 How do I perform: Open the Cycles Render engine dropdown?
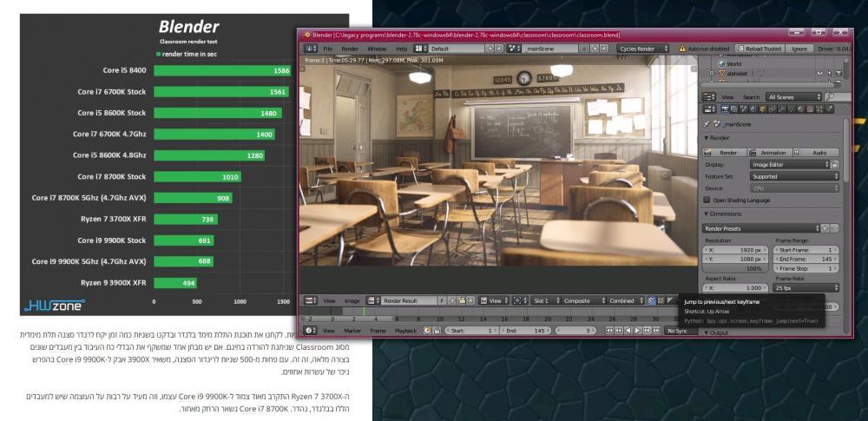642,49
